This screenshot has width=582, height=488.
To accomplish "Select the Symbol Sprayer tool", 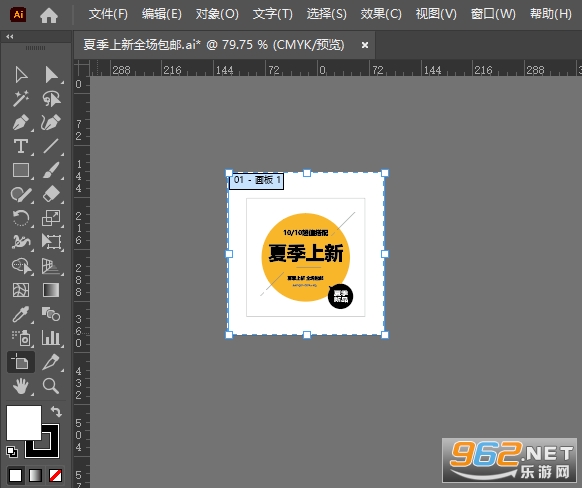I will tap(21, 338).
